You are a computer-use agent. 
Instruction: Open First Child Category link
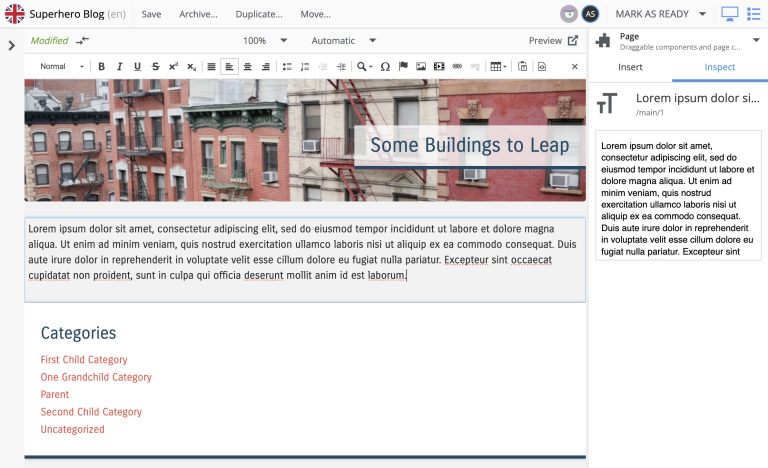(84, 360)
